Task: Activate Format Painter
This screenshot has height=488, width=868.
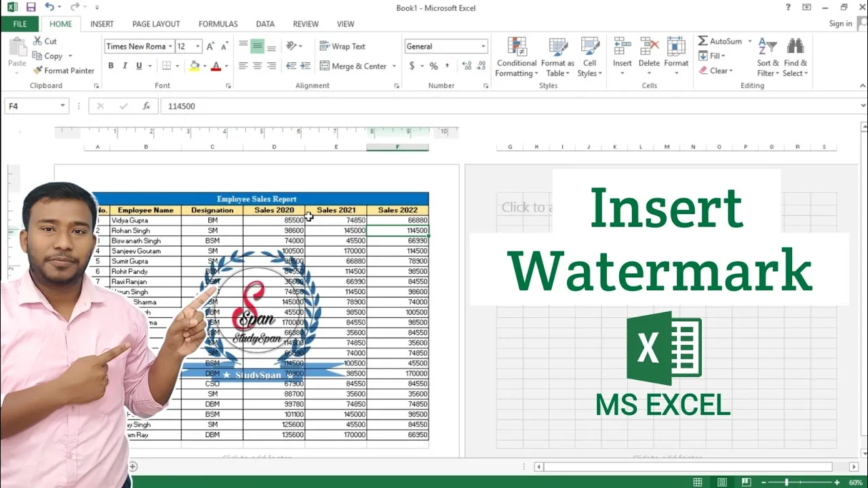Action: (64, 70)
